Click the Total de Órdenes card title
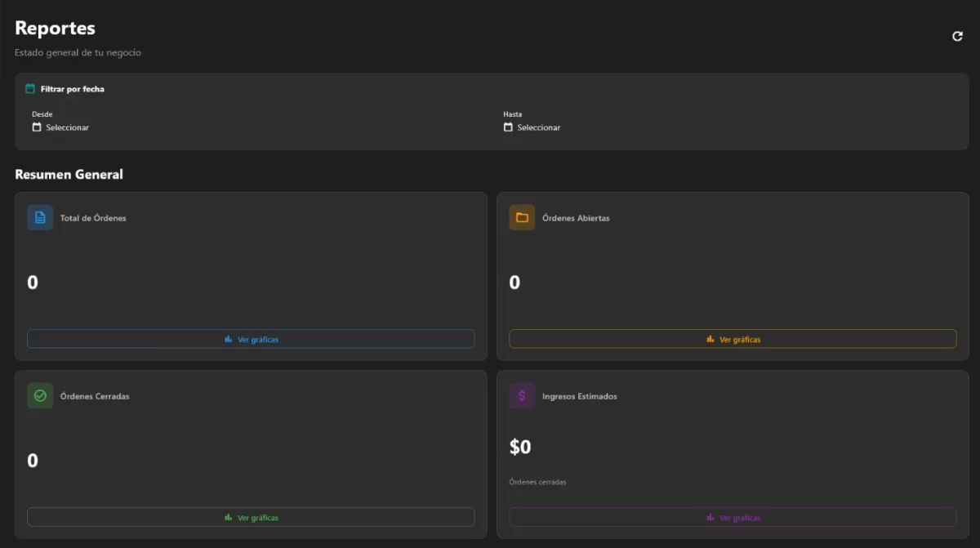This screenshot has height=548, width=980. tap(93, 218)
